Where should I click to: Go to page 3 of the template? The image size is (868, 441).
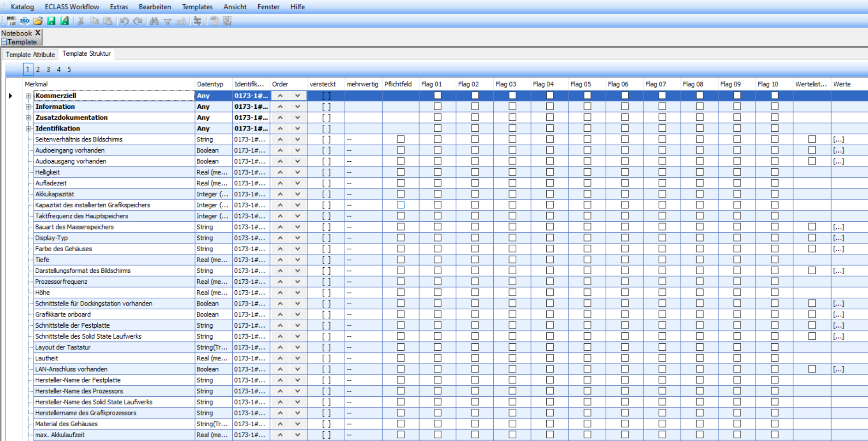[48, 70]
